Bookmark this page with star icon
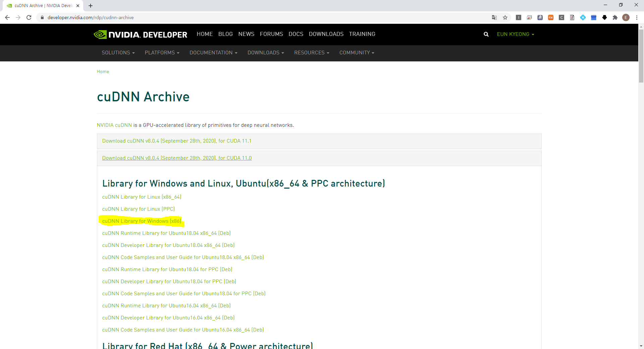 pyautogui.click(x=505, y=17)
